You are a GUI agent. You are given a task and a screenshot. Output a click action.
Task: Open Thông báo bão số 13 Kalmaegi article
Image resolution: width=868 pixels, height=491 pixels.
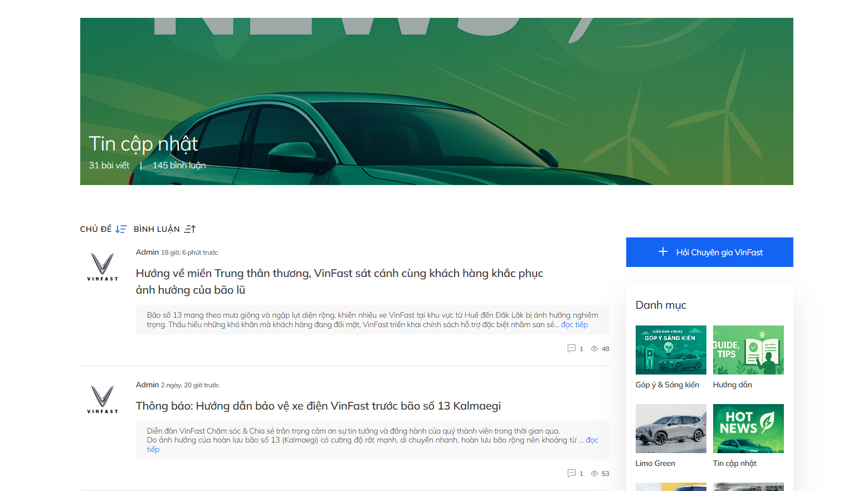[x=318, y=406]
